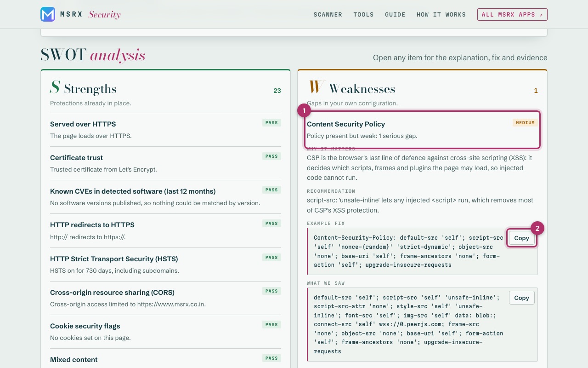Click the Strengths count 23
This screenshot has width=588, height=368.
click(277, 91)
